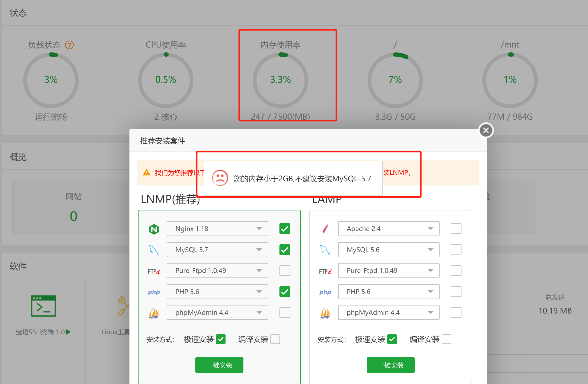Click the load status help question icon
Screen dimensions: 588x384
coord(69,45)
